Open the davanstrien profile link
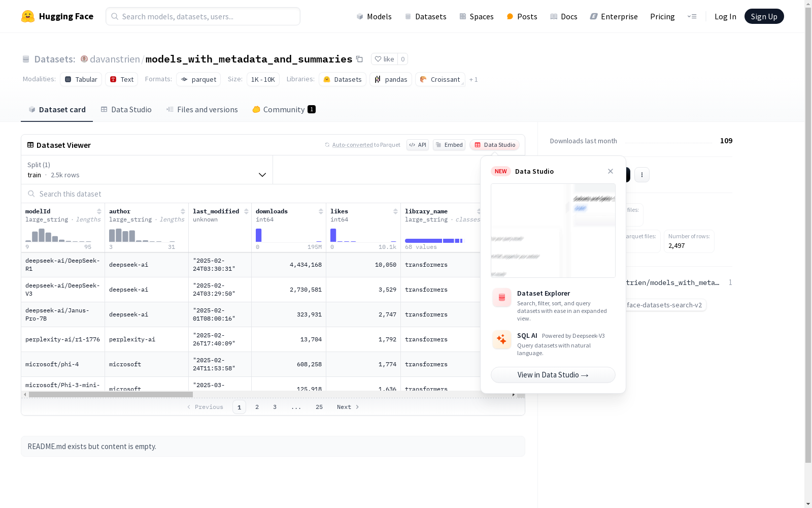 click(115, 59)
